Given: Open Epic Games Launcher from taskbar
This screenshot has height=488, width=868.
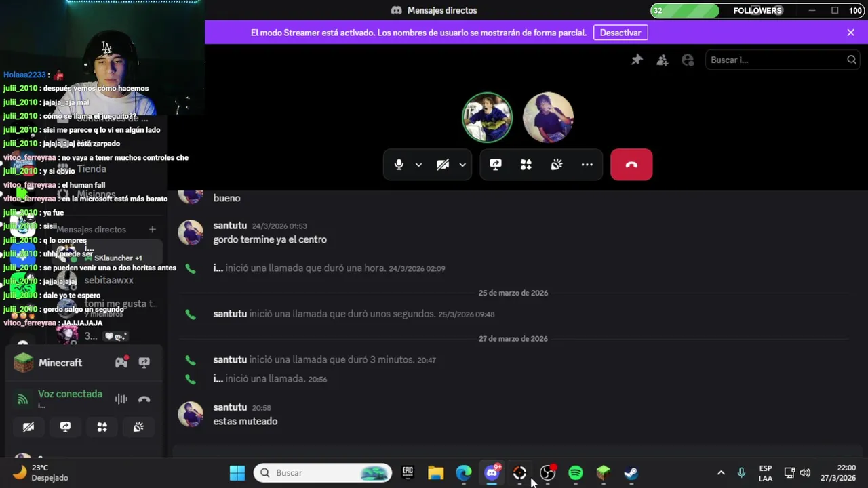Looking at the screenshot, I should (x=408, y=473).
